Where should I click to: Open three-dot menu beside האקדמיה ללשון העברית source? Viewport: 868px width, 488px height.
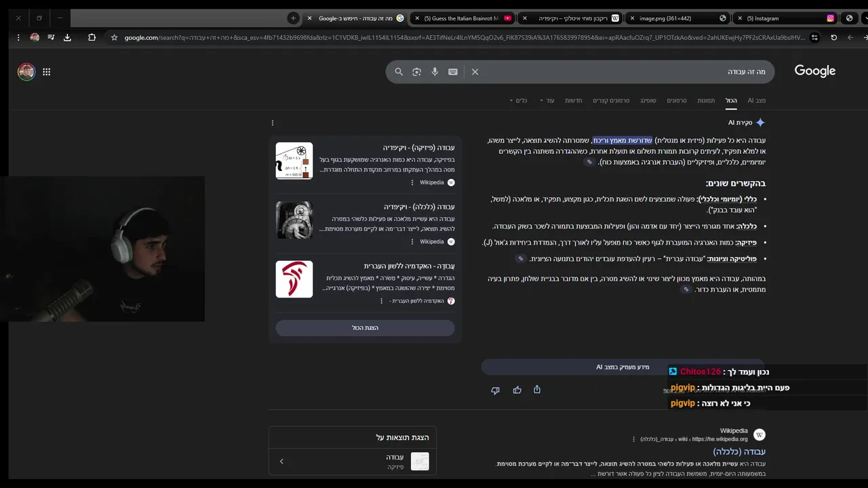coord(381,301)
